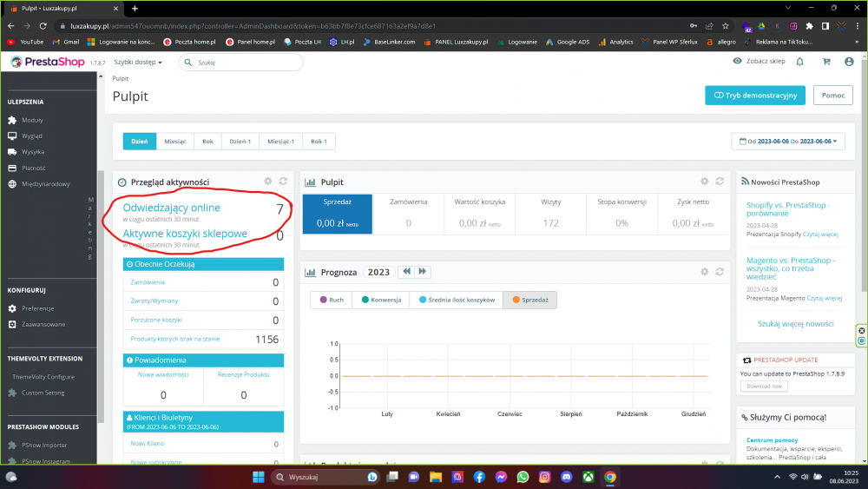The width and height of the screenshot is (868, 489).
Task: Open Chrome extensions puzzle icon
Action: click(x=809, y=26)
